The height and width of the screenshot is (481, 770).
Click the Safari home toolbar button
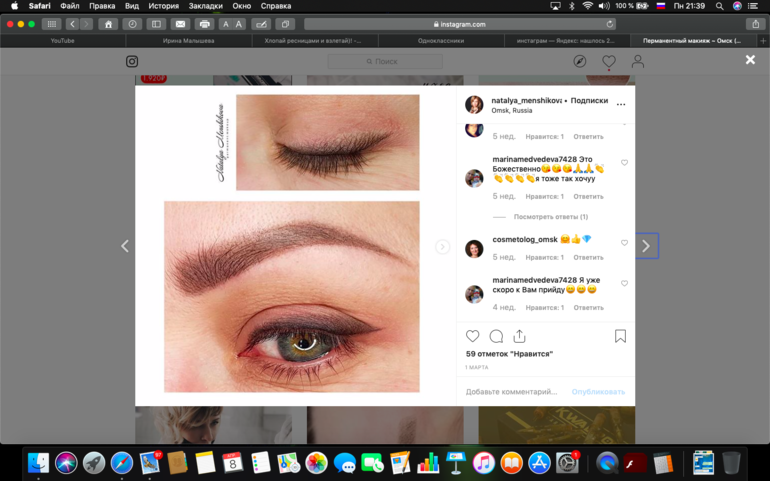(x=108, y=24)
